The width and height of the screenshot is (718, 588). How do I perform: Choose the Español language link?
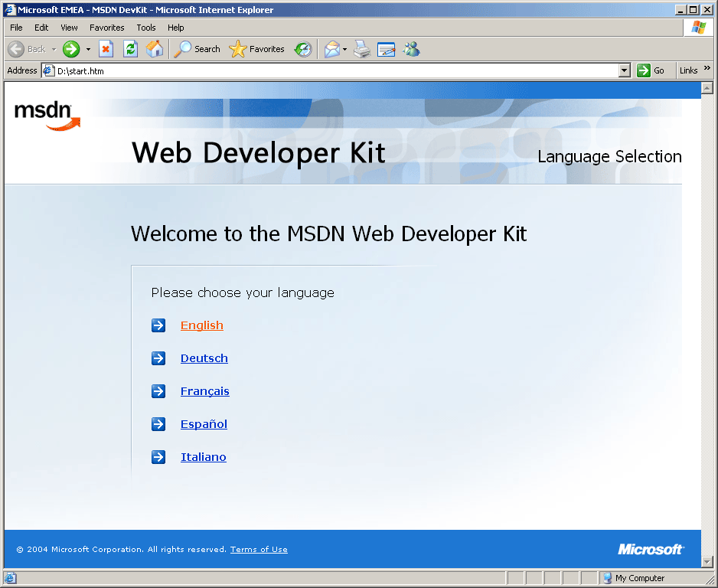click(204, 424)
